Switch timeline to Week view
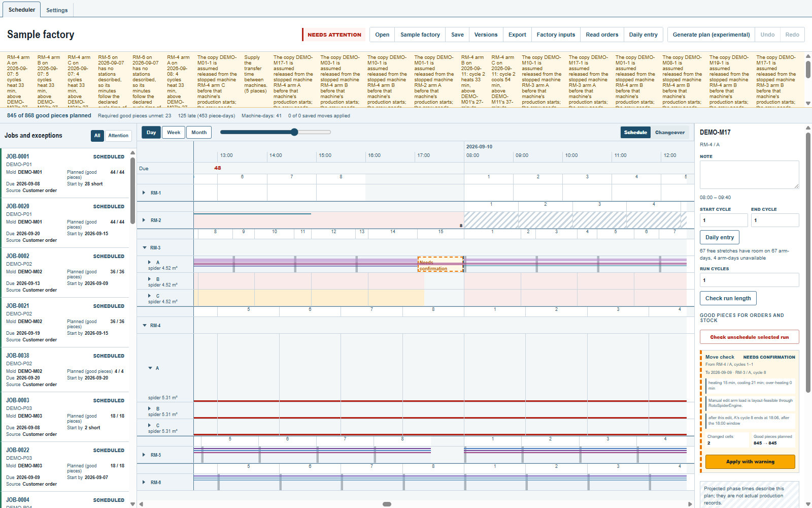This screenshot has width=812, height=508. click(x=174, y=133)
